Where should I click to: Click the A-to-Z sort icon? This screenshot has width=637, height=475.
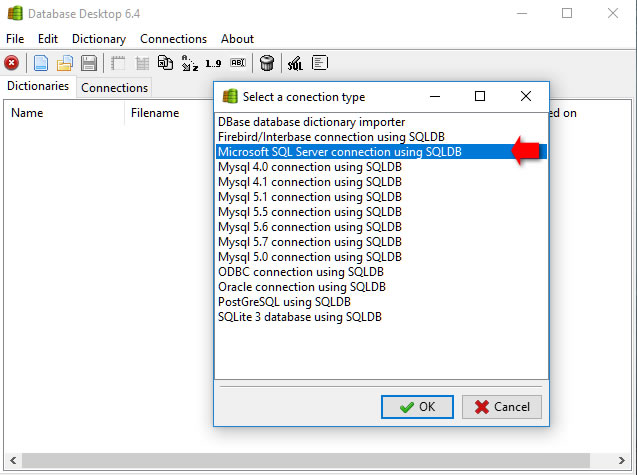(x=189, y=63)
